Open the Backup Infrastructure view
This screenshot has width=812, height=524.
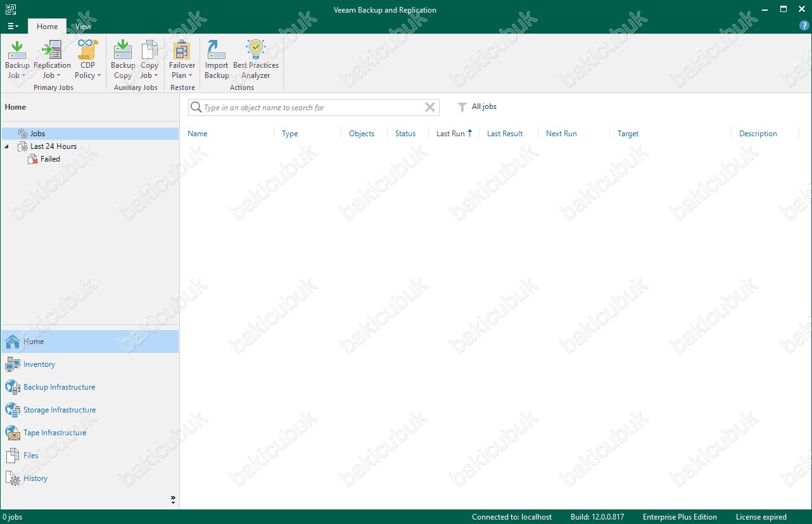[x=89, y=387]
